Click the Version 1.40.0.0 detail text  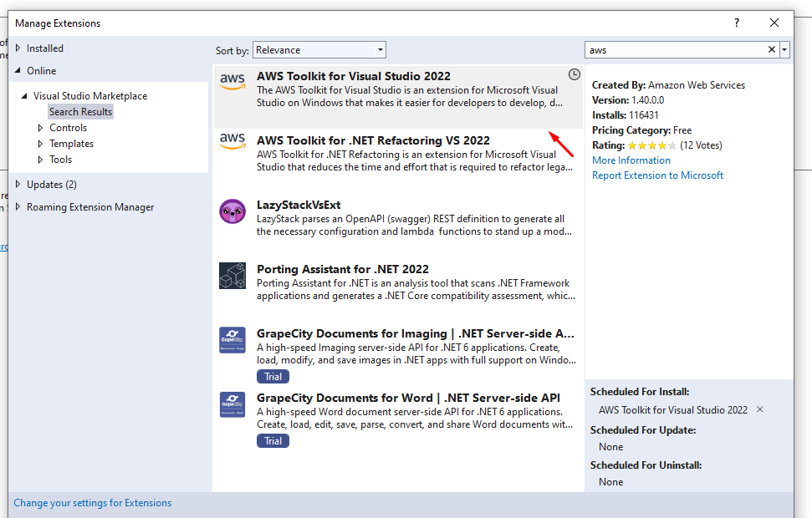pyautogui.click(x=628, y=100)
